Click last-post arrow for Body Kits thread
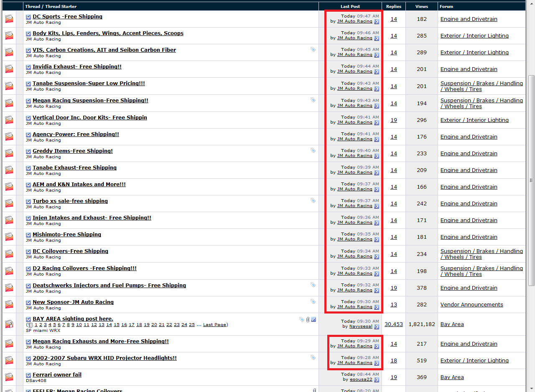The width and height of the screenshot is (535, 392). tap(377, 38)
